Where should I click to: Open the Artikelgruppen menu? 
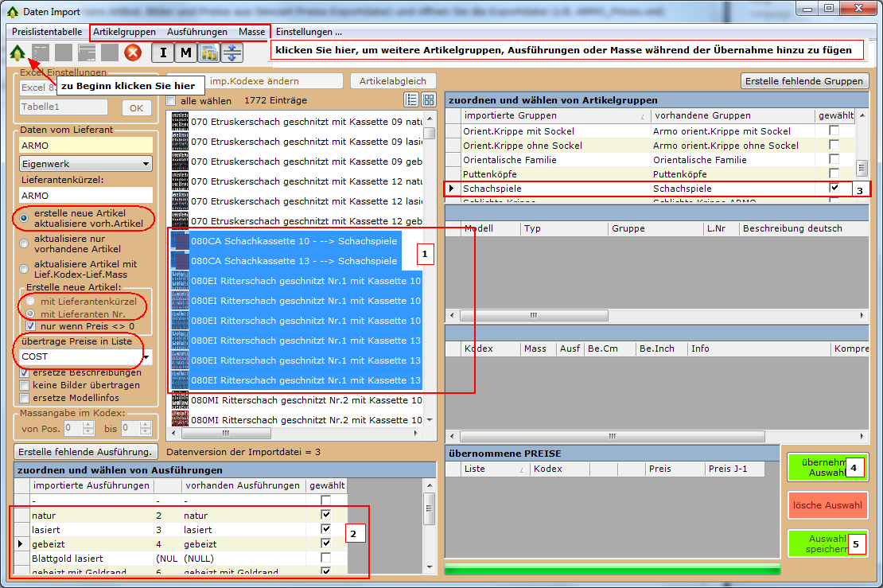[x=124, y=31]
